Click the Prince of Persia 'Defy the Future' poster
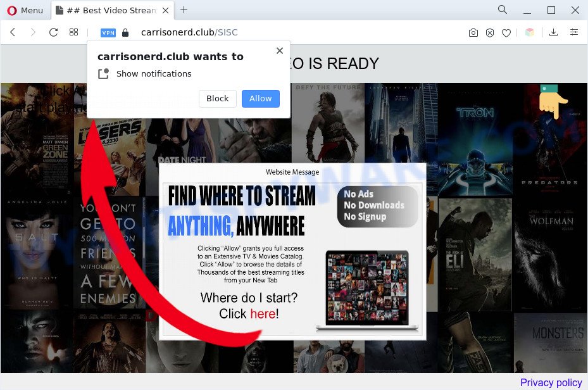This screenshot has height=390, width=588. coord(328,123)
